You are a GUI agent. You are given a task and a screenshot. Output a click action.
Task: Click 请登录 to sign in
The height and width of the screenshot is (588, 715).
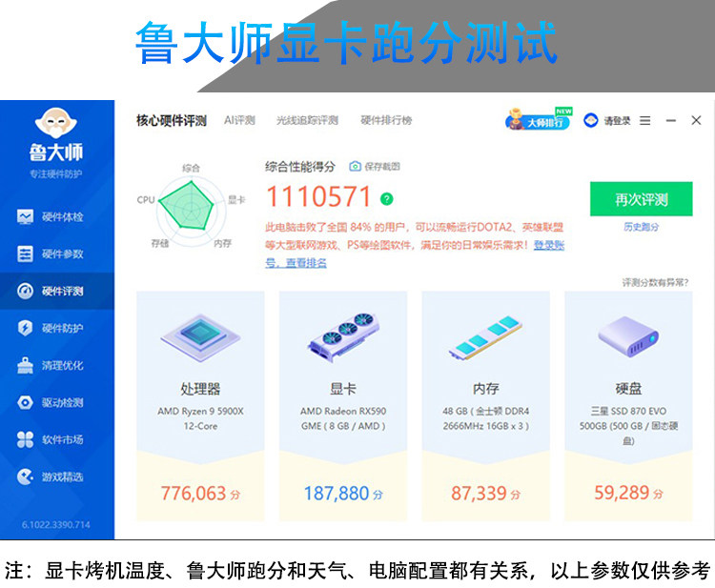click(617, 121)
